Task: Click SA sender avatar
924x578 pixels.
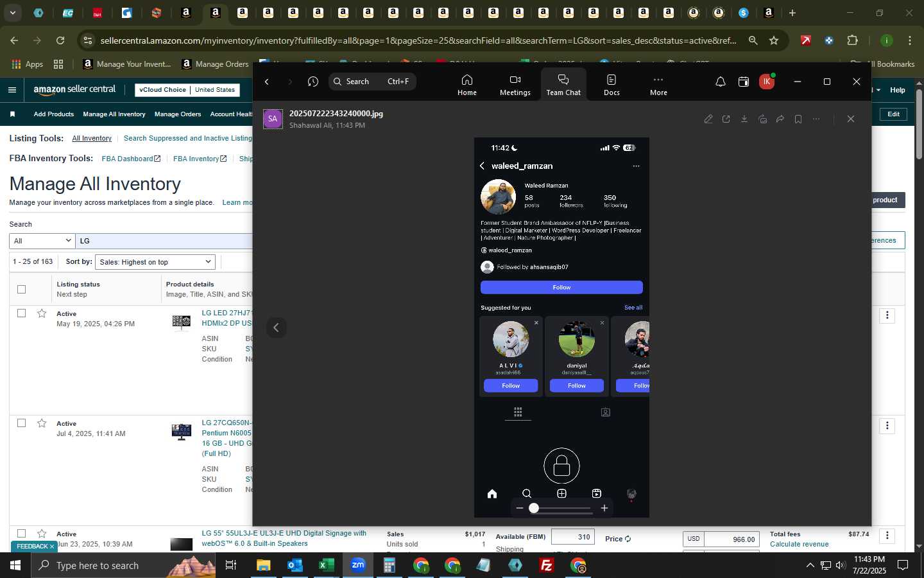Action: [273, 119]
